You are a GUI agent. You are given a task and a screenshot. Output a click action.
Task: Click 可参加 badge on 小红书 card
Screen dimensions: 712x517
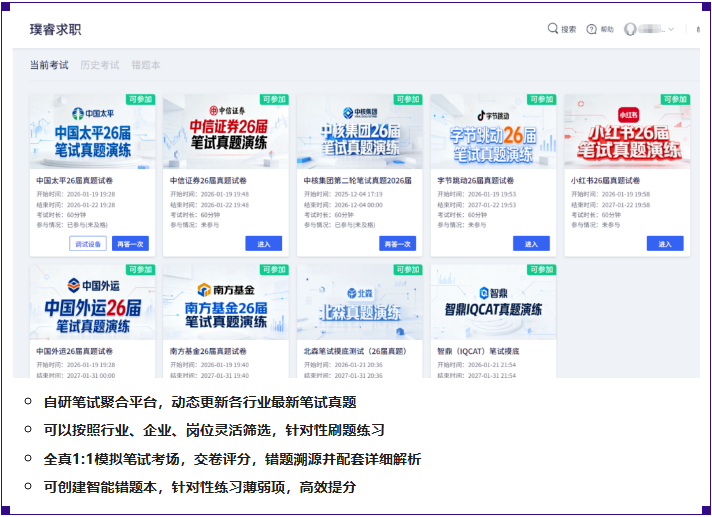click(675, 99)
